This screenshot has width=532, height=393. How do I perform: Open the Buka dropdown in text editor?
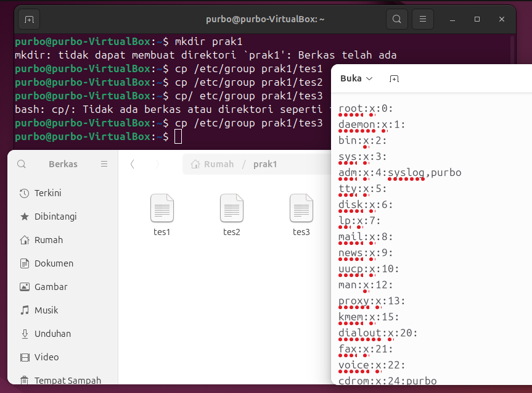(356, 78)
